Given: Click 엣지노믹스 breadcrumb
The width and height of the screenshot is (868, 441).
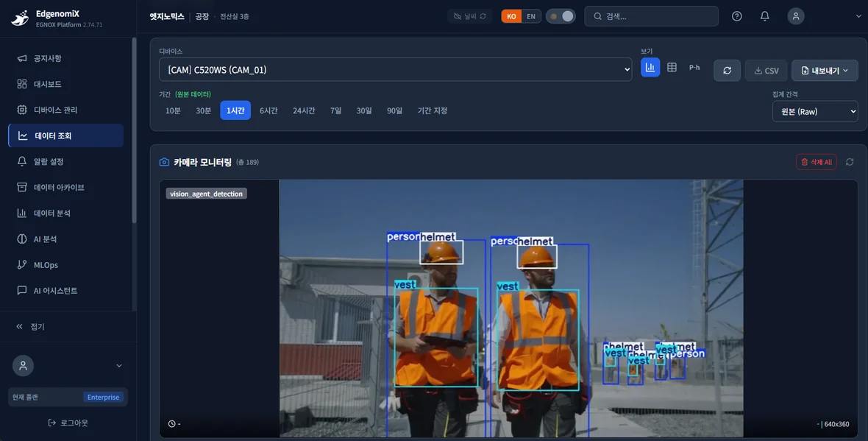Looking at the screenshot, I should [x=167, y=17].
